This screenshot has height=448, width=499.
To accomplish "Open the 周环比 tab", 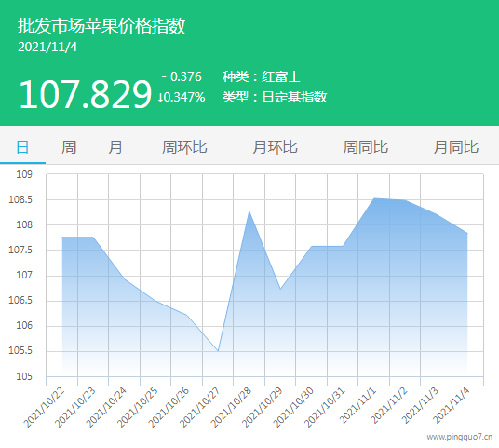I will [184, 147].
